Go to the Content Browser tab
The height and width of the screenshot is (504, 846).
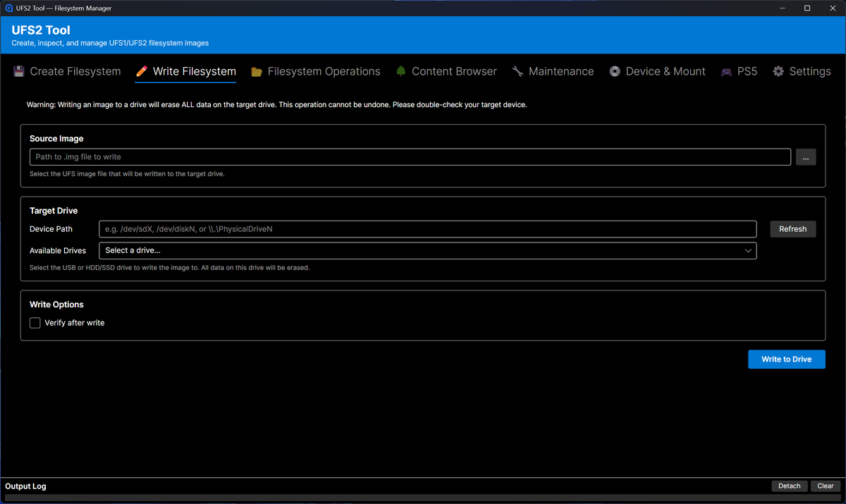pos(446,71)
